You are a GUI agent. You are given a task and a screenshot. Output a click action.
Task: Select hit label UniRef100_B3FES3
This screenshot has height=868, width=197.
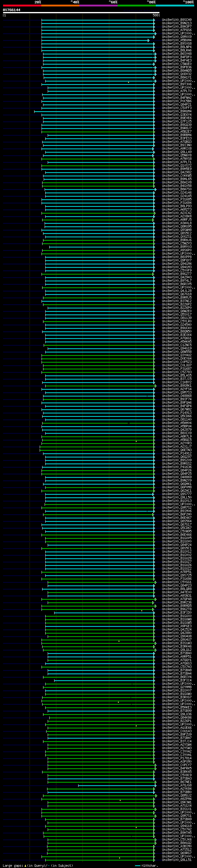pos(177,139)
